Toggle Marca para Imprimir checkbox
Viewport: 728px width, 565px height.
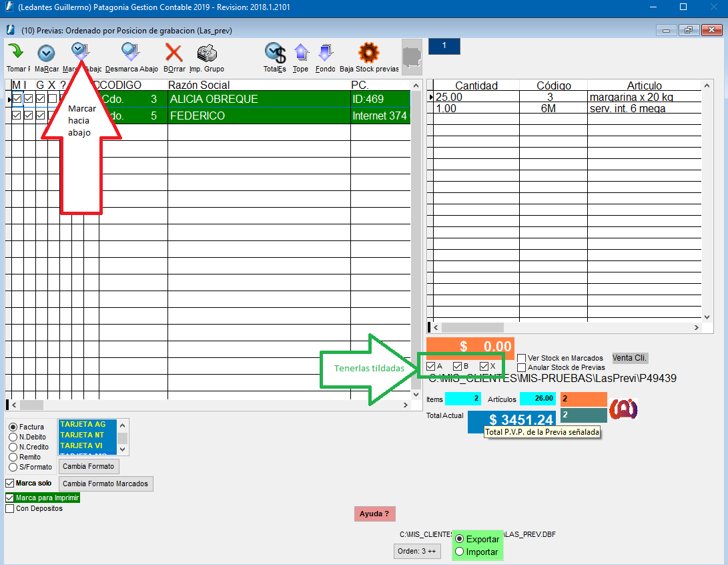coord(10,498)
